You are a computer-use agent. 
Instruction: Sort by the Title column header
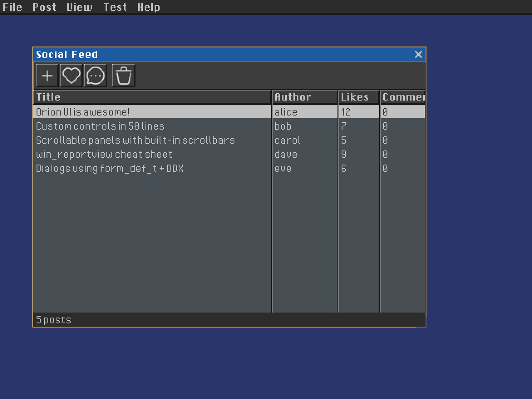coord(152,97)
